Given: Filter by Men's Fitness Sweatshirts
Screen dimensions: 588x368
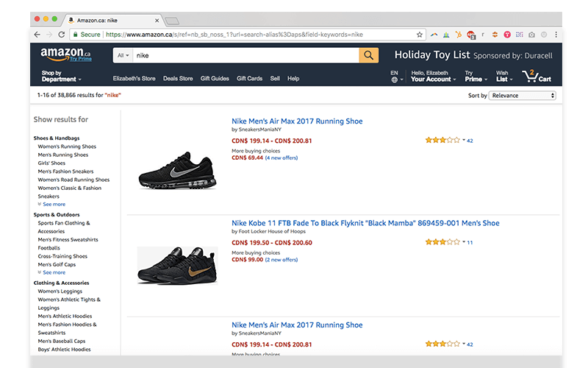Looking at the screenshot, I should (x=68, y=240).
